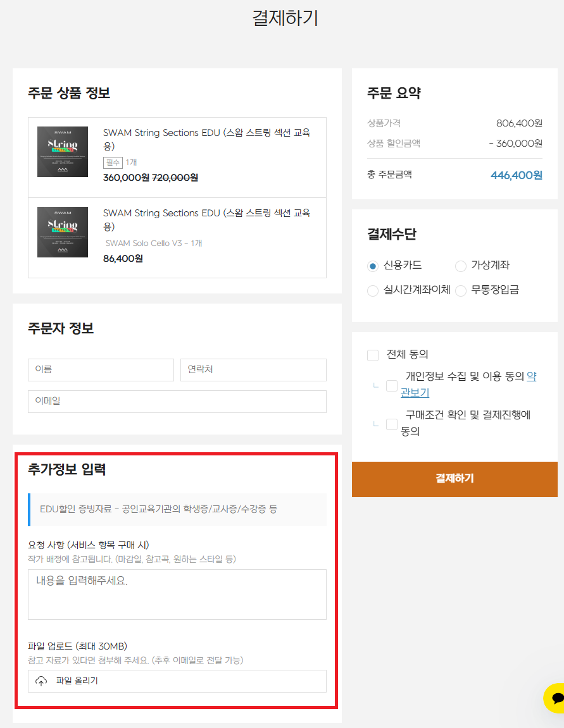
Task: Choose 무통장입금 payment option
Action: 460,291
